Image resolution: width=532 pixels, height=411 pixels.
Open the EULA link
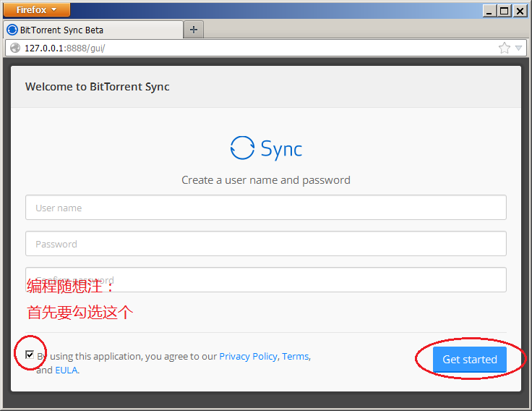[x=66, y=370]
